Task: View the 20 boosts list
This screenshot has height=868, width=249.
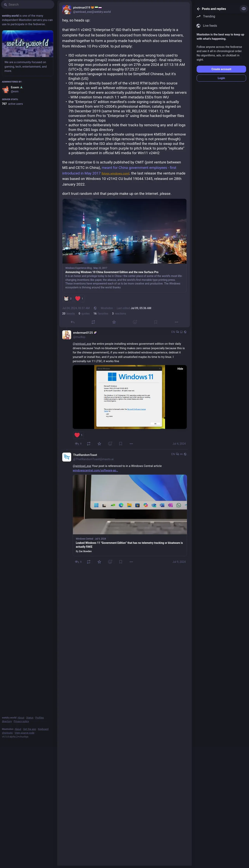Action: pos(68,314)
